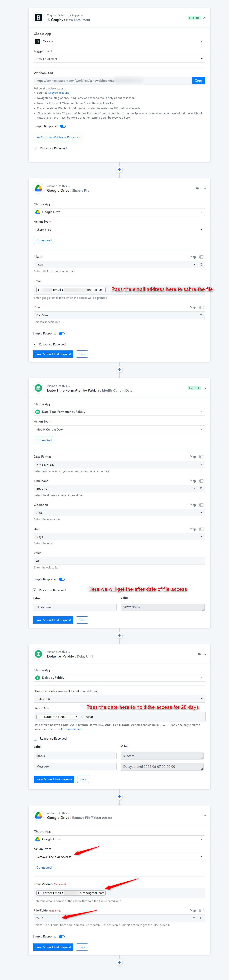Image resolution: width=229 pixels, height=980 pixels.
Task: Open the Trigger Event New Enrollment dropdown
Action: pos(119,59)
